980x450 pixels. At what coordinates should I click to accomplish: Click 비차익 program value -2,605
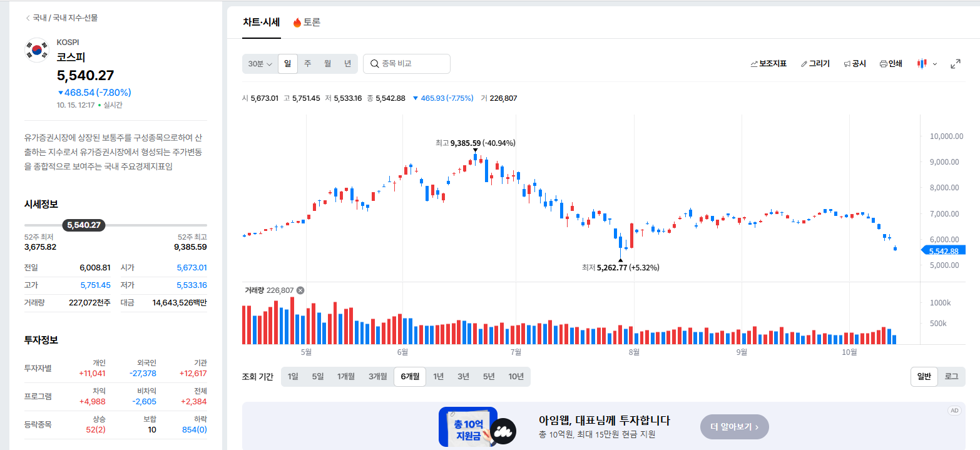[x=145, y=402]
